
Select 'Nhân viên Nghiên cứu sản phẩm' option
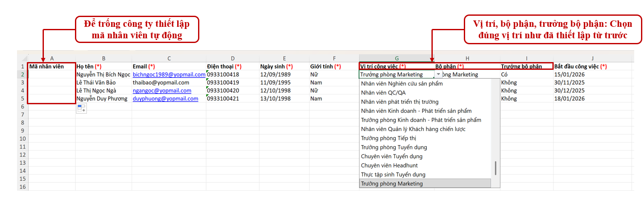coord(401,83)
